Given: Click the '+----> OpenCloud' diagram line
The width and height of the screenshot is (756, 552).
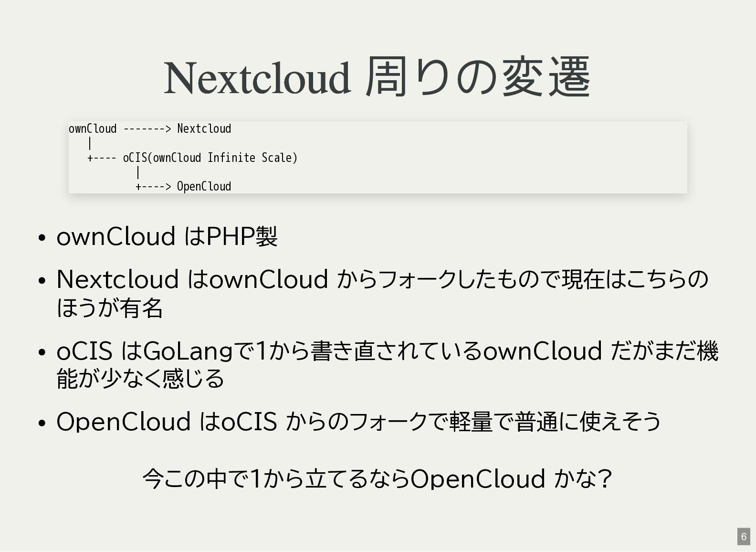Looking at the screenshot, I should tap(183, 186).
